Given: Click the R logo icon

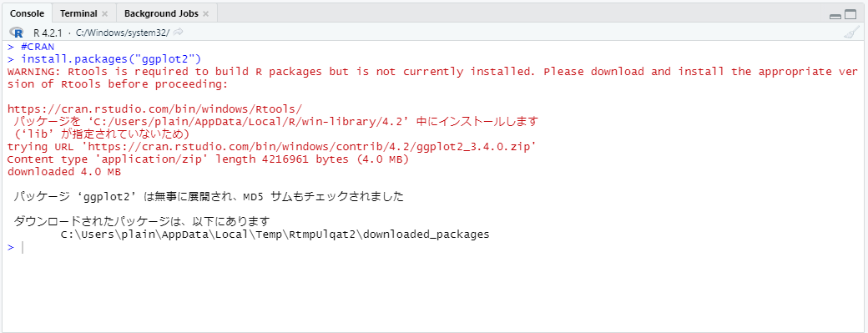Looking at the screenshot, I should (x=16, y=32).
